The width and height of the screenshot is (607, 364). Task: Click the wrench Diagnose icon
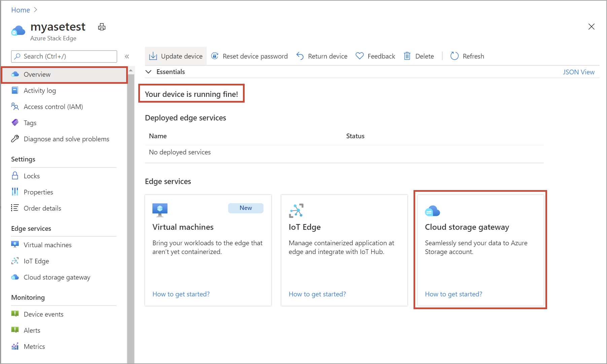point(15,139)
